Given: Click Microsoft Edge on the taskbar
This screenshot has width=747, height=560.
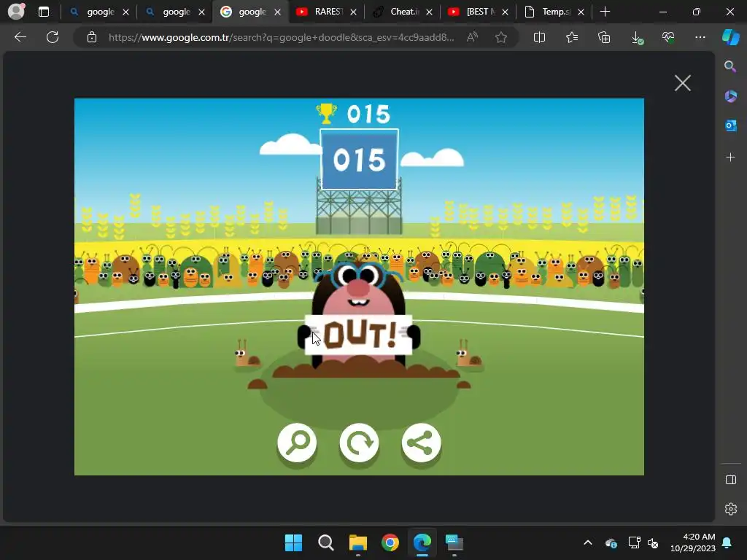Looking at the screenshot, I should 422,542.
